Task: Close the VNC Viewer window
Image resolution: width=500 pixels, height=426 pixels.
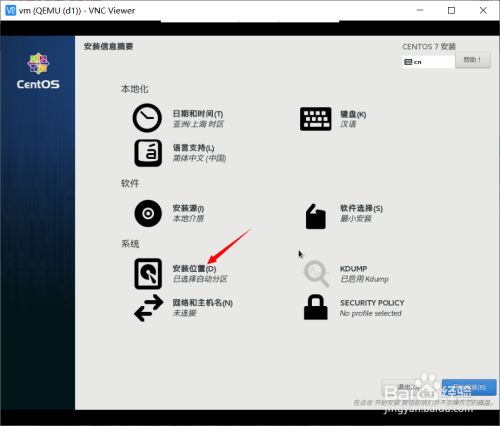Action: click(483, 10)
